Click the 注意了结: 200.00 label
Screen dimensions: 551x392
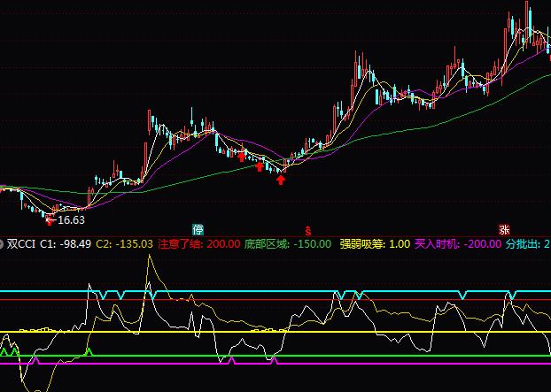point(199,244)
